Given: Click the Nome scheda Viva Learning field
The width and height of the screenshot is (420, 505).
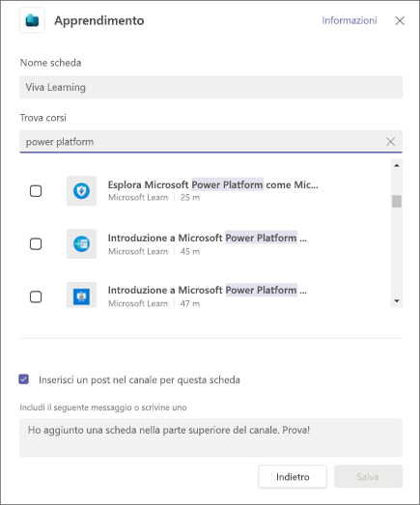Looking at the screenshot, I should tap(211, 87).
